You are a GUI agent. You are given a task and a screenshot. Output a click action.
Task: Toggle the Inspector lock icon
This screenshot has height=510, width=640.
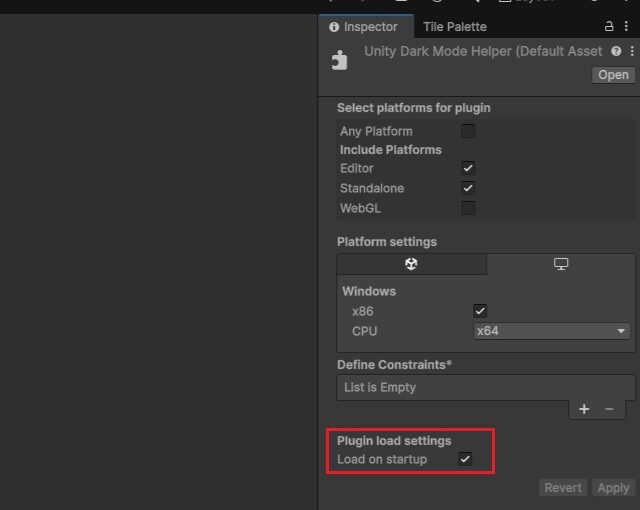pos(609,27)
